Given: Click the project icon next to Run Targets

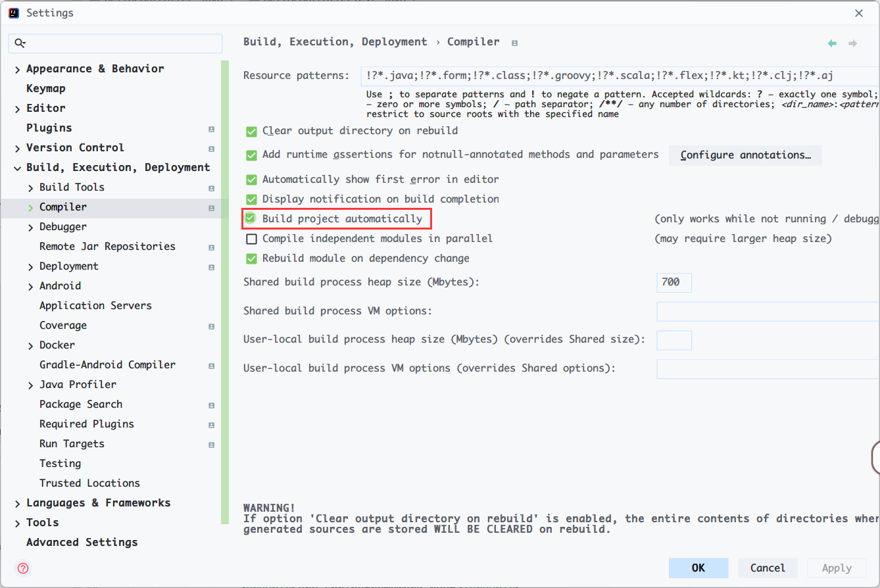Looking at the screenshot, I should 211,445.
